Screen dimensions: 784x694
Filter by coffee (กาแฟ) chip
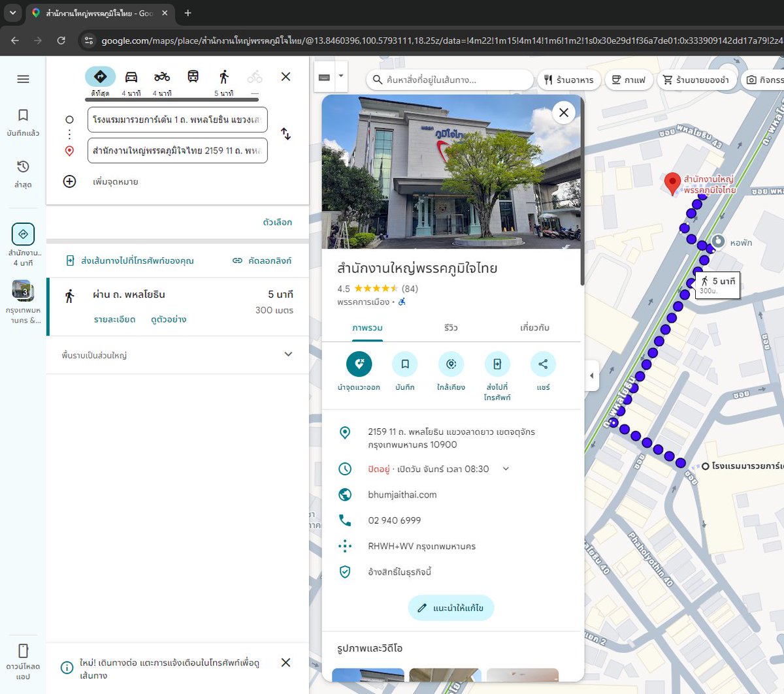coord(628,80)
